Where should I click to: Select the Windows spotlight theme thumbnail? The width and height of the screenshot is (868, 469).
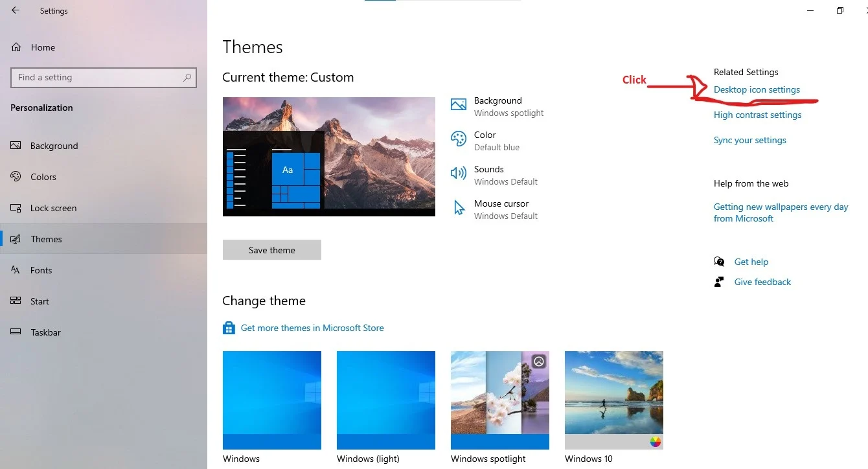pyautogui.click(x=500, y=400)
